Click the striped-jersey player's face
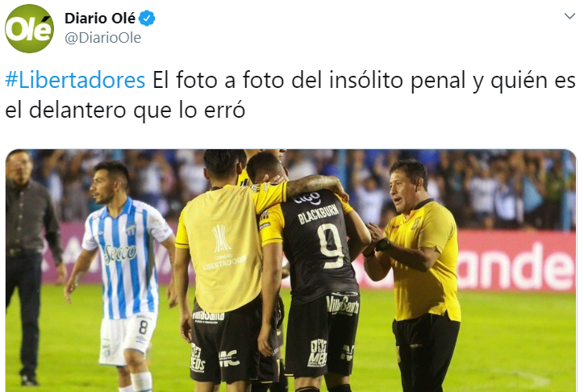This screenshot has width=584, height=392. point(106,185)
